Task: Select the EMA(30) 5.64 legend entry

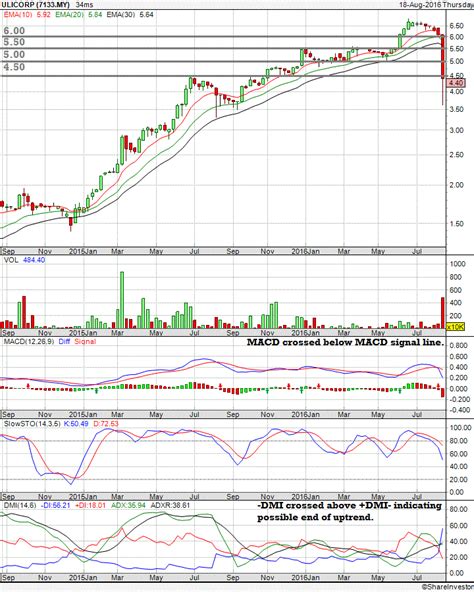Action: (130, 15)
